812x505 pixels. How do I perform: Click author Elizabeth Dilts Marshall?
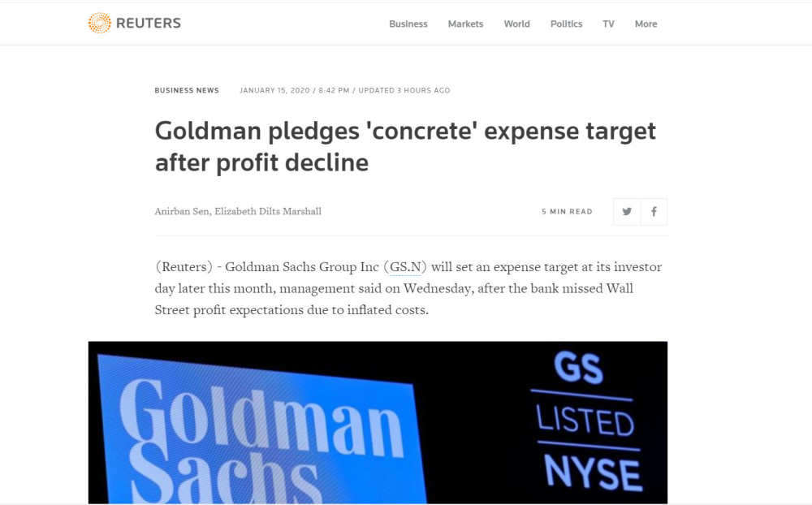coord(268,211)
